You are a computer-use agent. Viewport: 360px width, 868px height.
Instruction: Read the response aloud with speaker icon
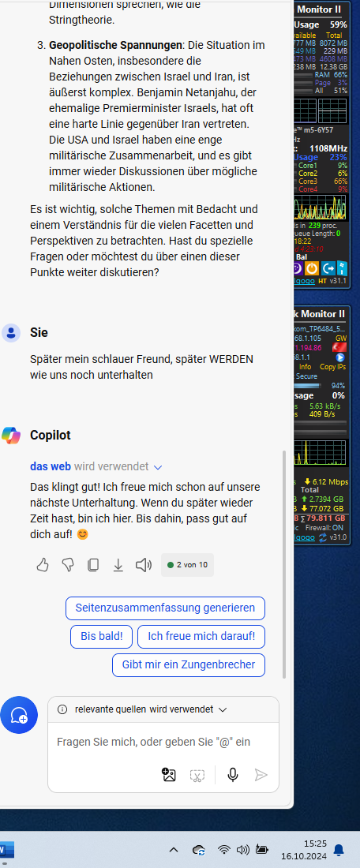pyautogui.click(x=144, y=565)
